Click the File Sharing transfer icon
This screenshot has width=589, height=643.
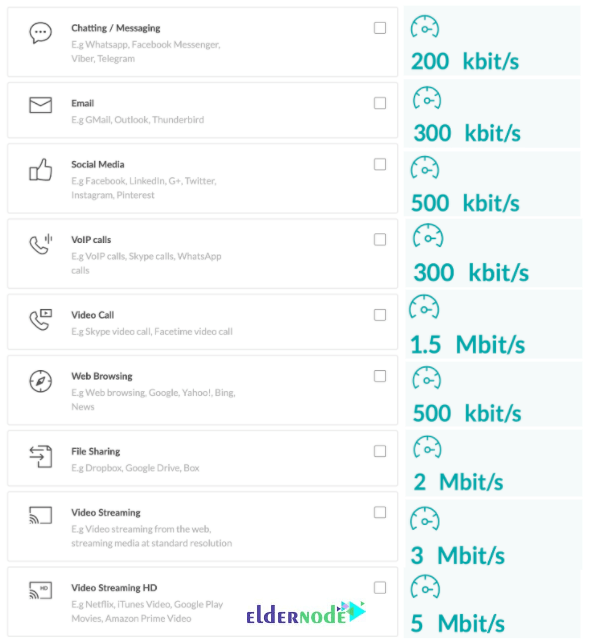[x=40, y=456]
